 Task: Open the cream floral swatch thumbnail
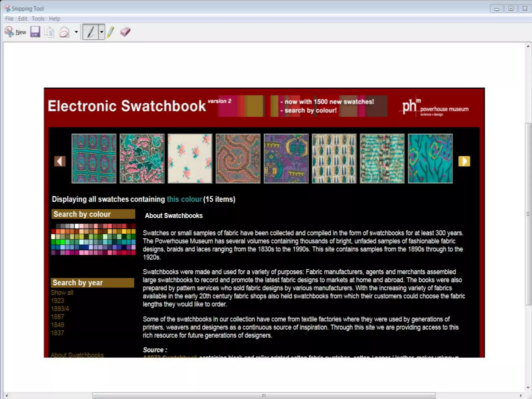coord(190,158)
